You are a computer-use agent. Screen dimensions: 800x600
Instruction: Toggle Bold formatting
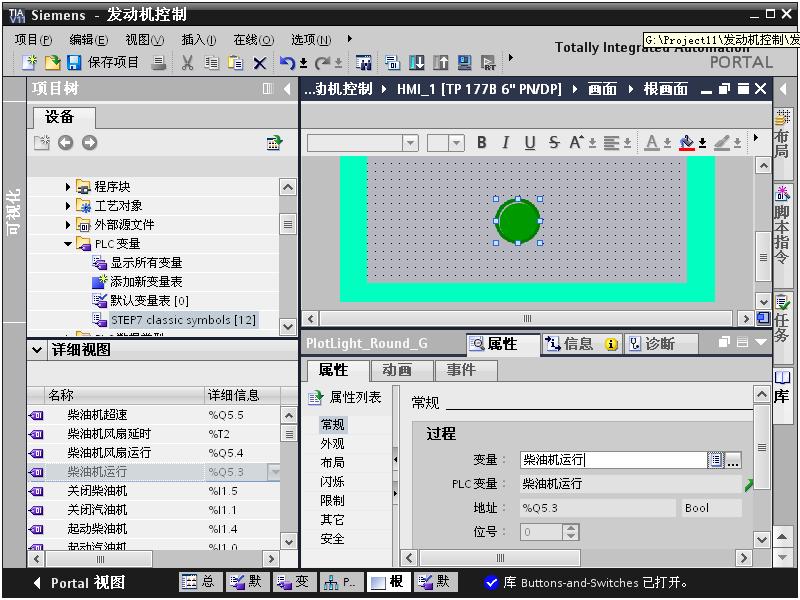(x=481, y=142)
